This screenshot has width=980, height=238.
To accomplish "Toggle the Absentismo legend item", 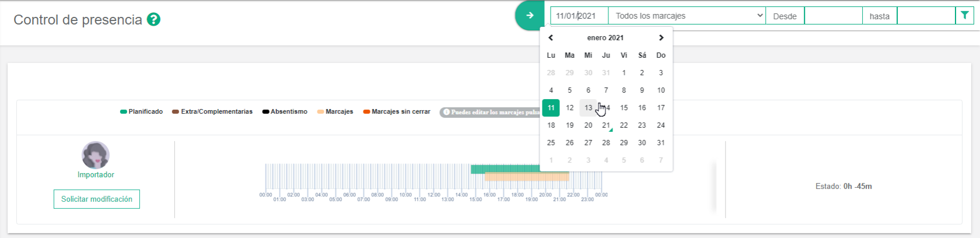I will click(285, 112).
